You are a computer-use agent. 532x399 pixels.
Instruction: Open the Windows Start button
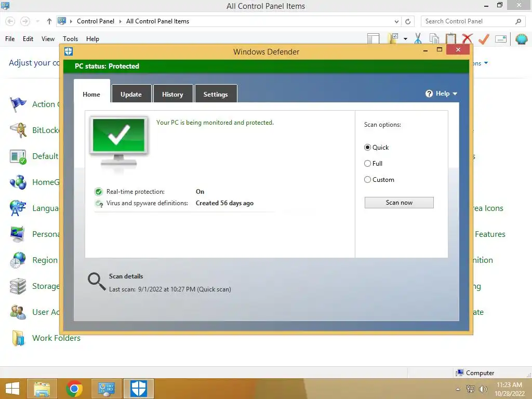pyautogui.click(x=12, y=389)
